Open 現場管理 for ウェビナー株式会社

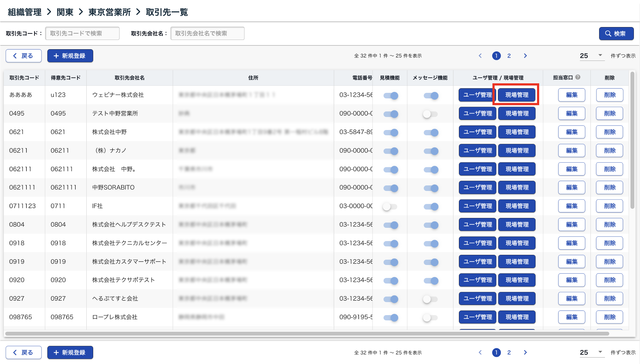coord(516,95)
